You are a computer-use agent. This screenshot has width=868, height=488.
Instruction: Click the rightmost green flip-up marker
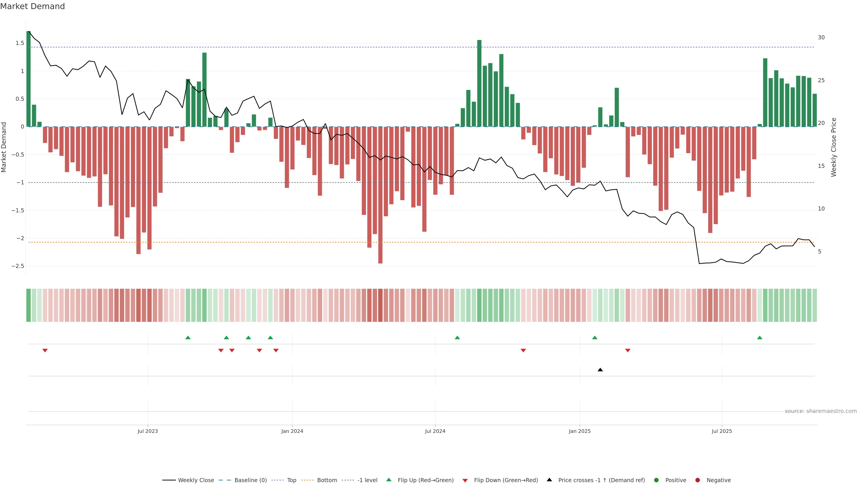coord(759,338)
